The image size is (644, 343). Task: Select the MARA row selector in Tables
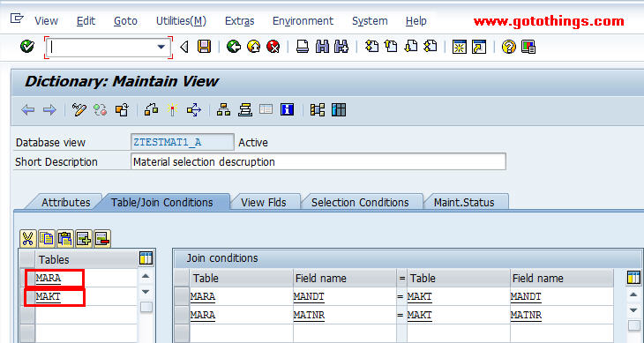(27, 278)
